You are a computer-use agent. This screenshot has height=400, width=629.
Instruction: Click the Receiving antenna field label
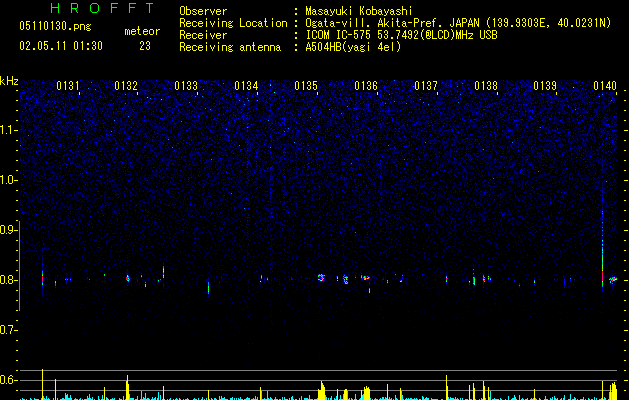pyautogui.click(x=230, y=47)
